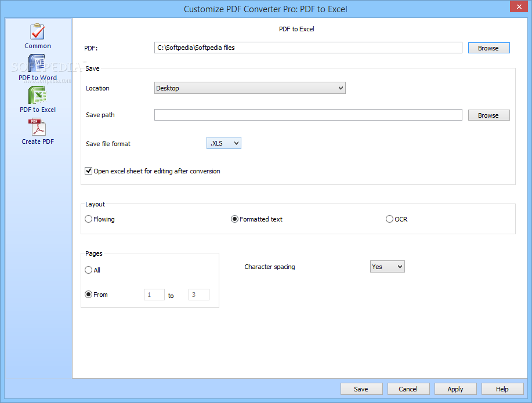Screen dimensions: 532x403
Task: Open the Create PDF icon
Action: tap(38, 127)
